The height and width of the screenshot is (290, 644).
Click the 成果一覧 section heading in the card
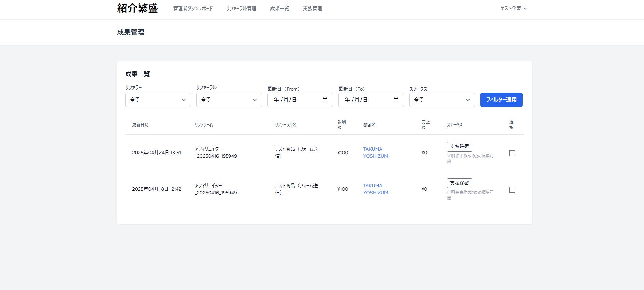pyautogui.click(x=138, y=74)
